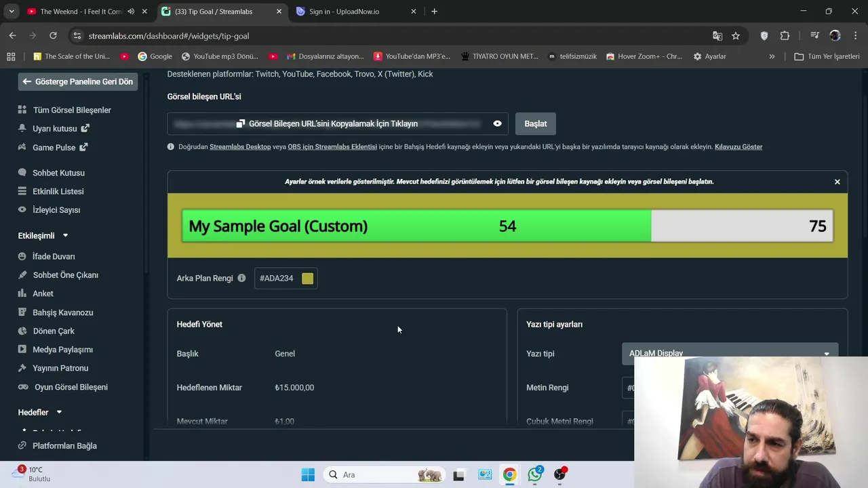Open Oyun Görsel Bileşeni widget
868x488 pixels.
tap(71, 387)
